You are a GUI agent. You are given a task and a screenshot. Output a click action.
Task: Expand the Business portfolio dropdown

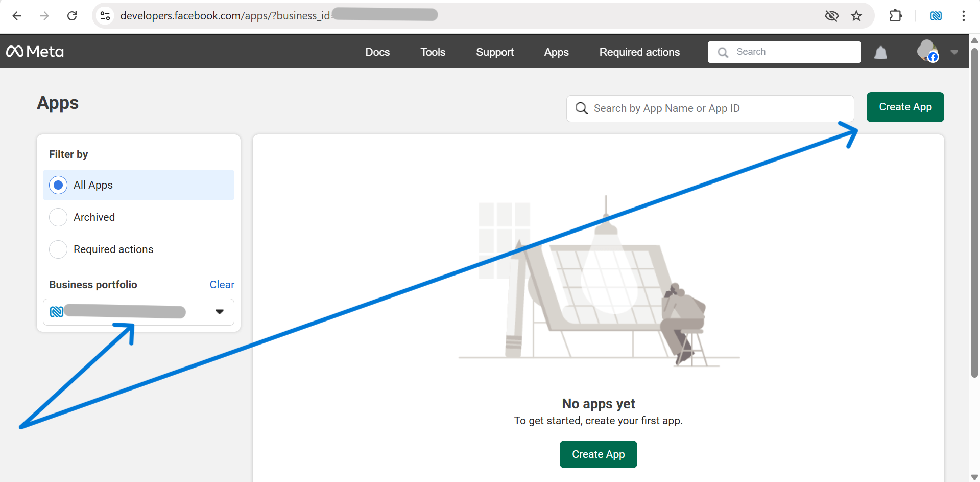[x=220, y=312]
